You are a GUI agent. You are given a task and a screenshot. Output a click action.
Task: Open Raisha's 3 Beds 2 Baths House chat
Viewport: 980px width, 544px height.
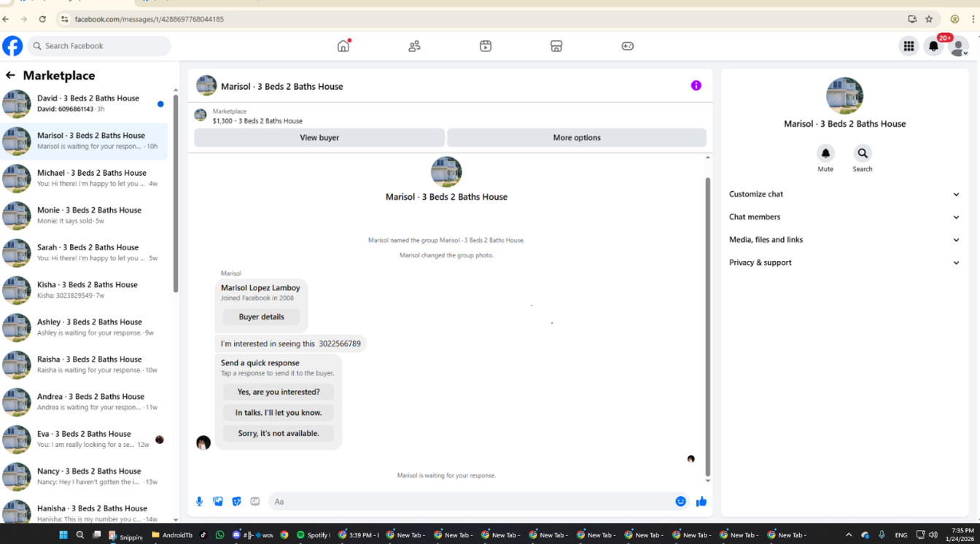(85, 365)
